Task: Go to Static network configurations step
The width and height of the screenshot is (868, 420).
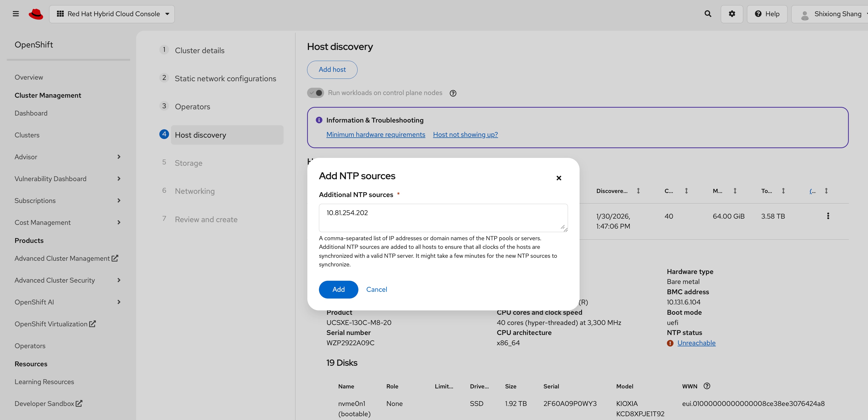Action: [x=225, y=79]
